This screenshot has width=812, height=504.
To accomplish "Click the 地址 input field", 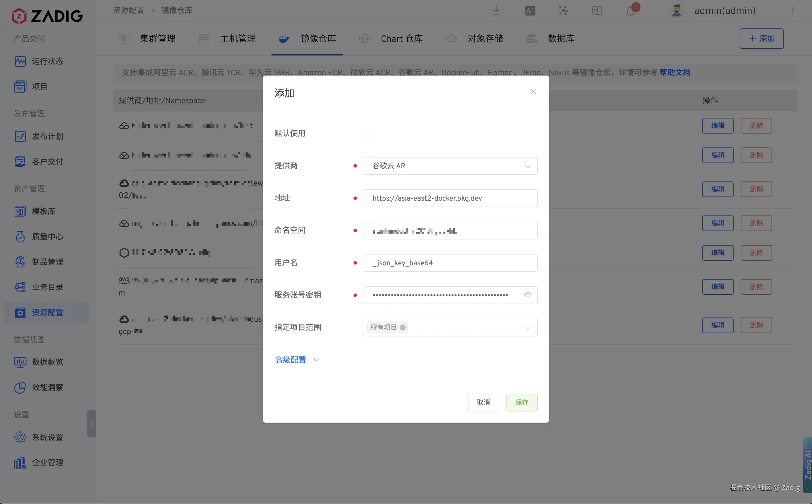I will tap(450, 198).
